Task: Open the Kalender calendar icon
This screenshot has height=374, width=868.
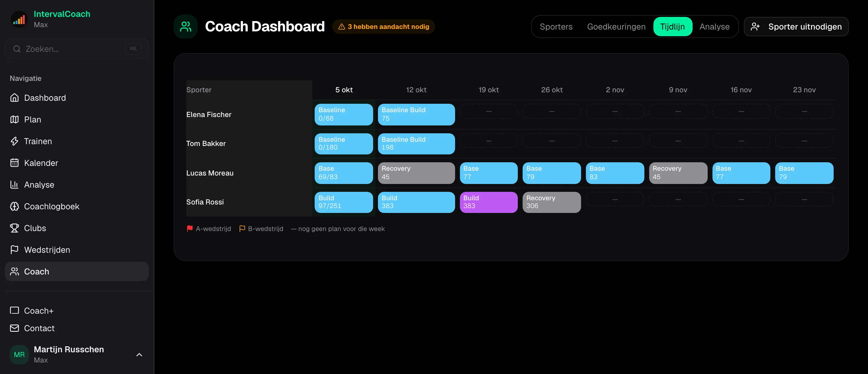Action: pyautogui.click(x=14, y=163)
